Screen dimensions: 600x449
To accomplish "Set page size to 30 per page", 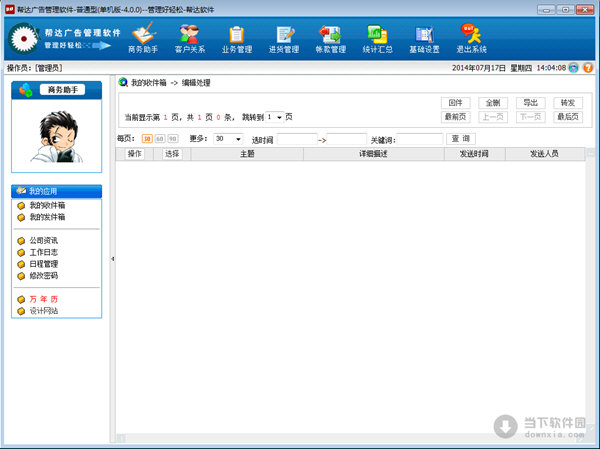I will (147, 139).
